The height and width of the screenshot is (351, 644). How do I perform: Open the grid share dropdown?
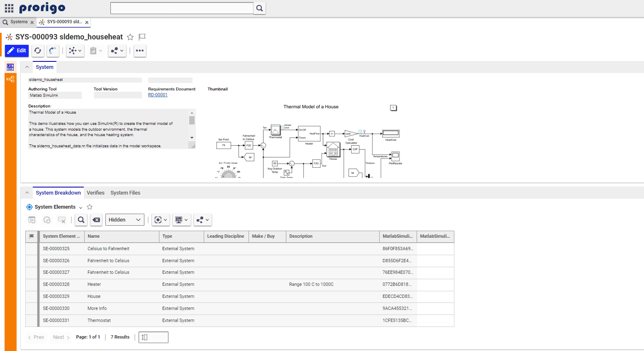[x=202, y=220]
